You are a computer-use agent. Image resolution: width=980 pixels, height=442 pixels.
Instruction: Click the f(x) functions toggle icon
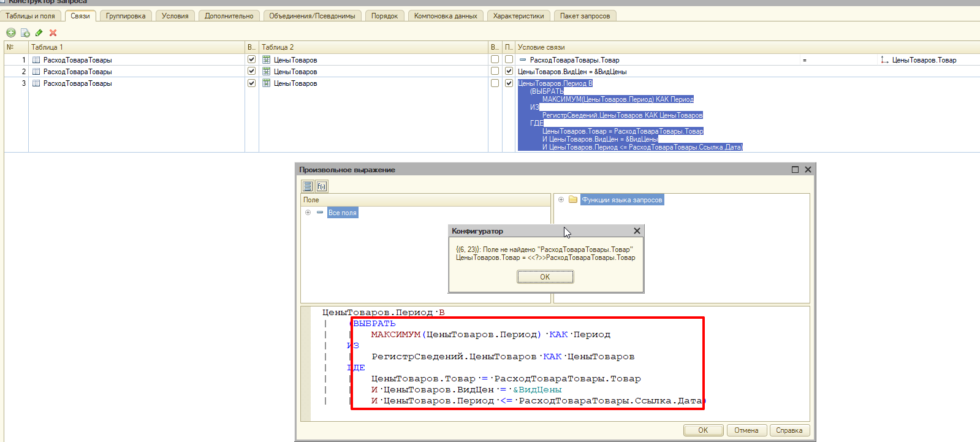(322, 186)
